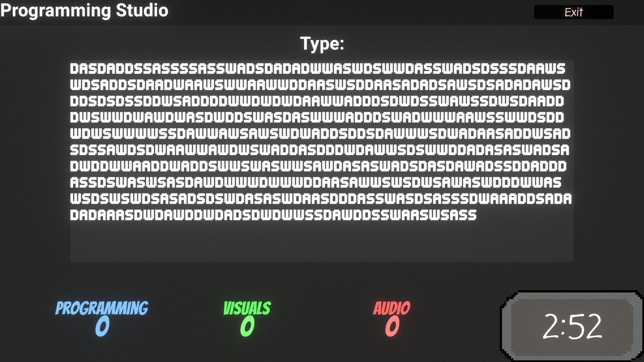Image resolution: width=644 pixels, height=362 pixels.
Task: Click the last line beginning with DADAAASDWD
Action: tap(273, 215)
